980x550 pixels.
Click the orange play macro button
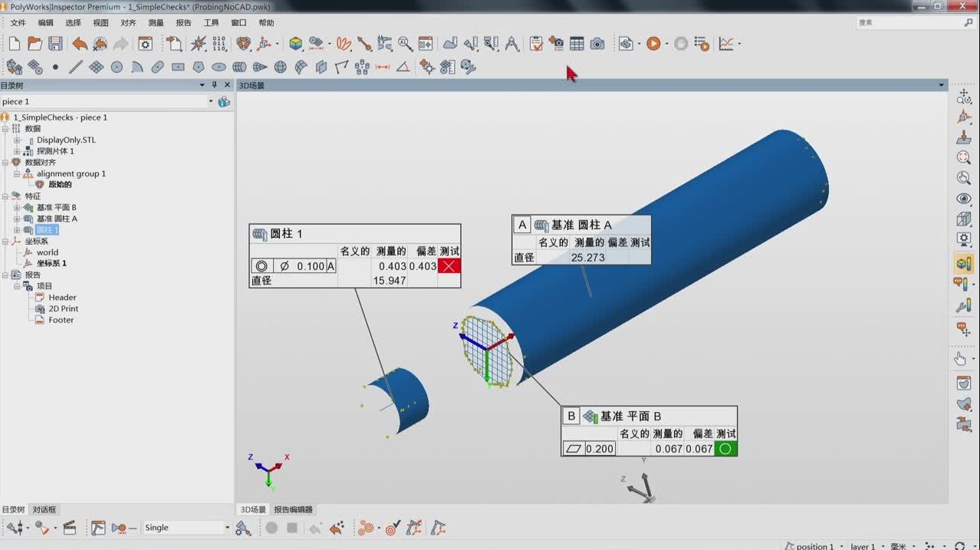click(x=653, y=44)
